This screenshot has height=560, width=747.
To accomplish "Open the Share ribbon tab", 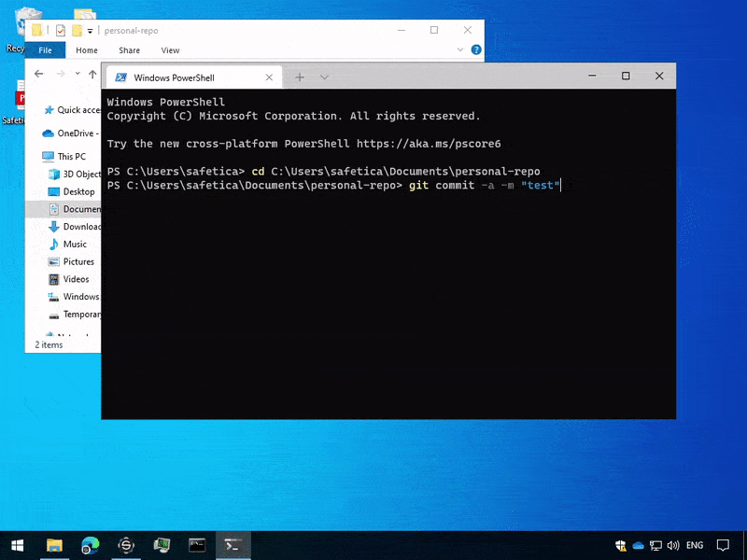I will 129,50.
